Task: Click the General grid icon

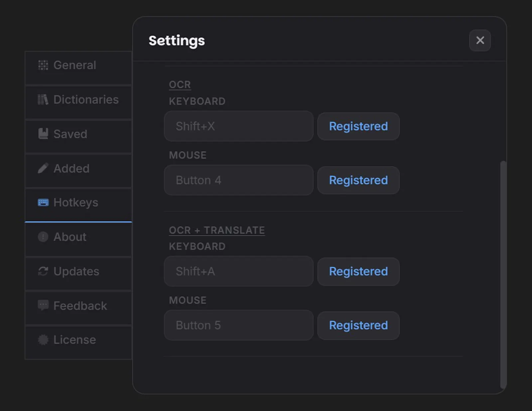Action: [43, 65]
